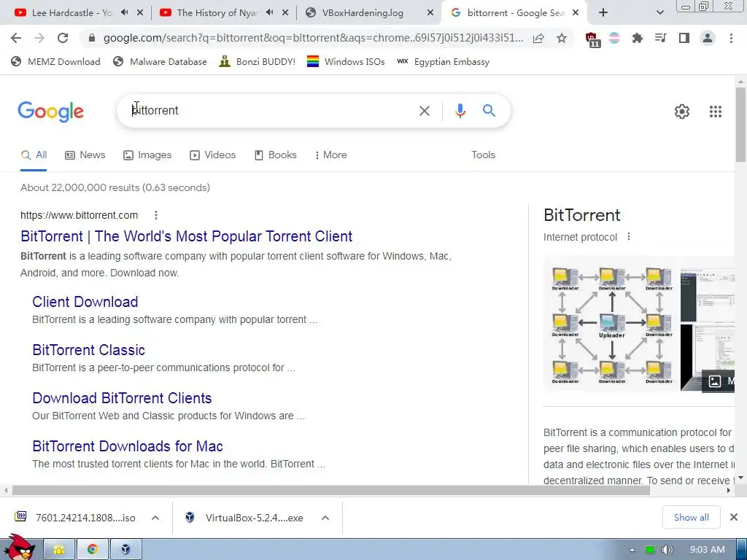The height and width of the screenshot is (560, 747).
Task: Open File Explorer from the taskbar
Action: tap(59, 550)
